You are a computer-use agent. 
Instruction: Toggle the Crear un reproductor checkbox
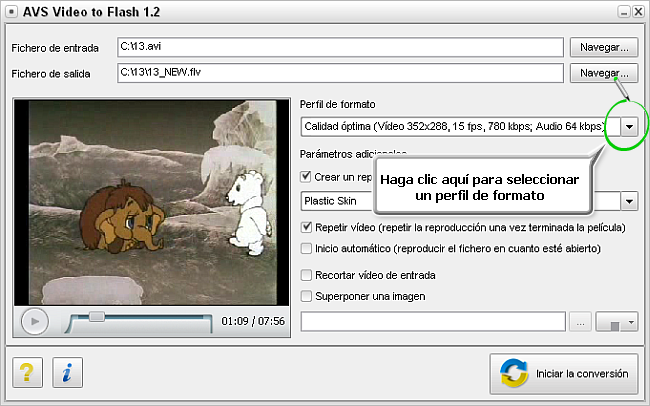click(x=306, y=177)
